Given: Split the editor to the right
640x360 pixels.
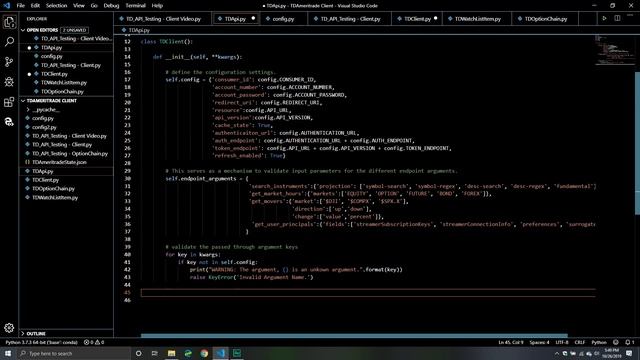Looking at the screenshot, I should pos(617,18).
